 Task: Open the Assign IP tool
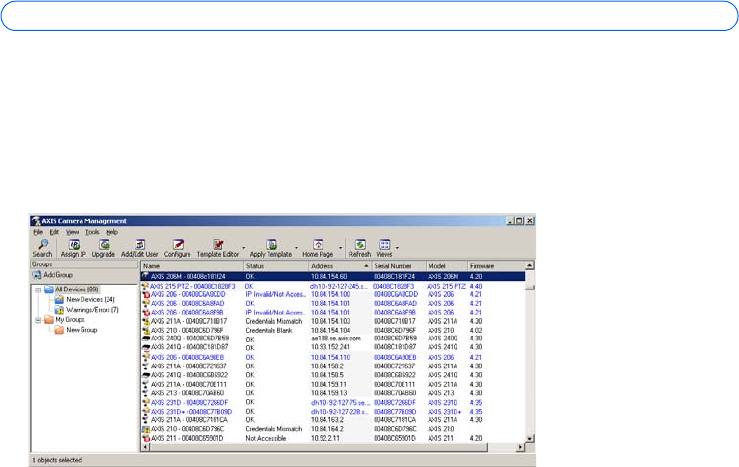(x=75, y=246)
